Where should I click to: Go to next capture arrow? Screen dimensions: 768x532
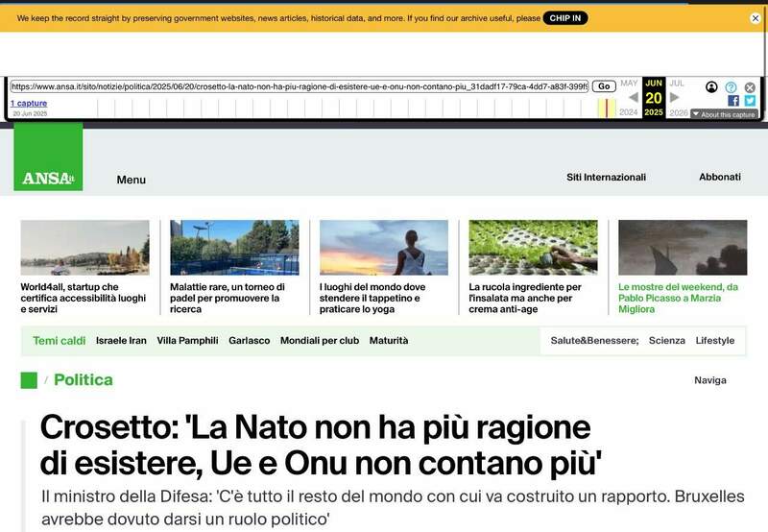675,98
